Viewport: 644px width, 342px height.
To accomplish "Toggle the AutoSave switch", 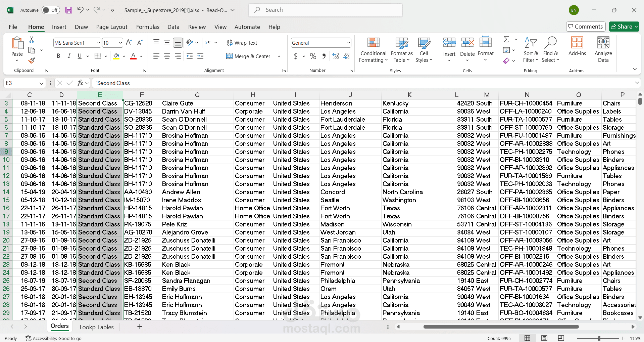I will click(51, 10).
